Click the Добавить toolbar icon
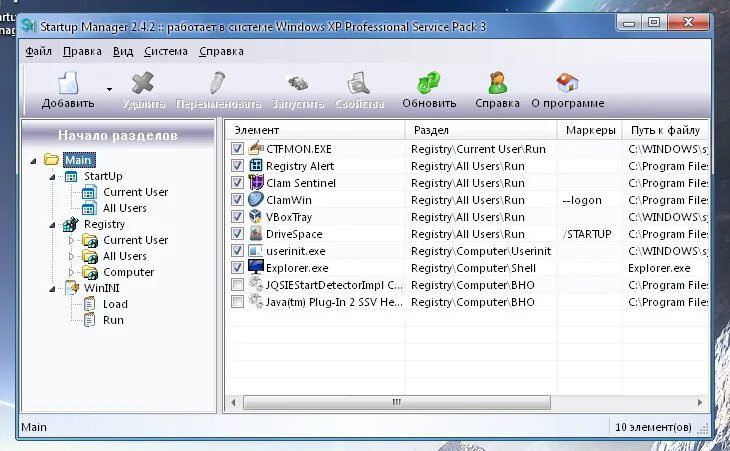The width and height of the screenshot is (730, 451). [x=68, y=83]
